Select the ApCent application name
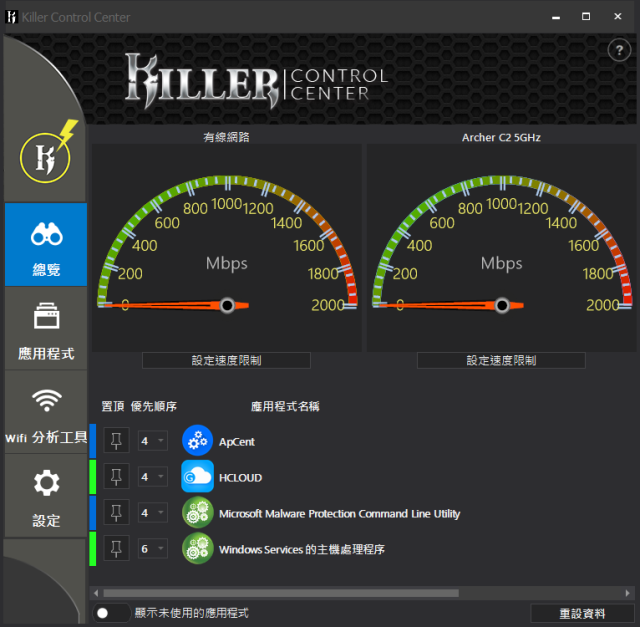640x627 pixels. (x=237, y=442)
